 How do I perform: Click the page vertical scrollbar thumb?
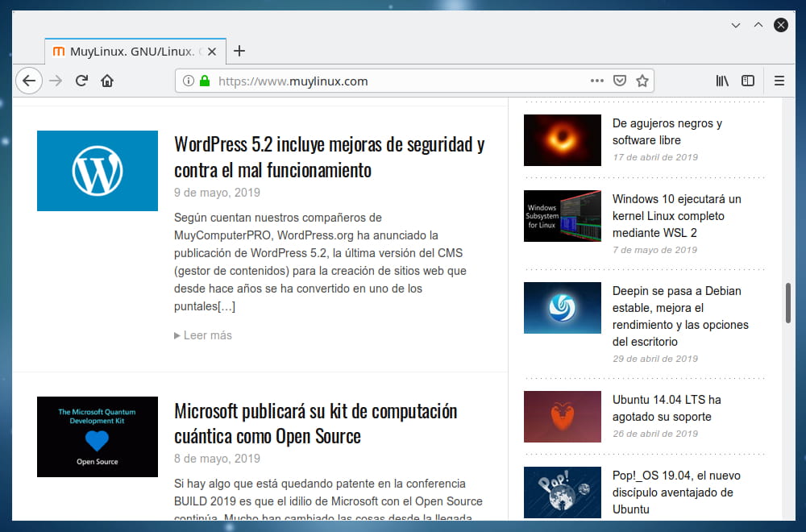pos(787,302)
